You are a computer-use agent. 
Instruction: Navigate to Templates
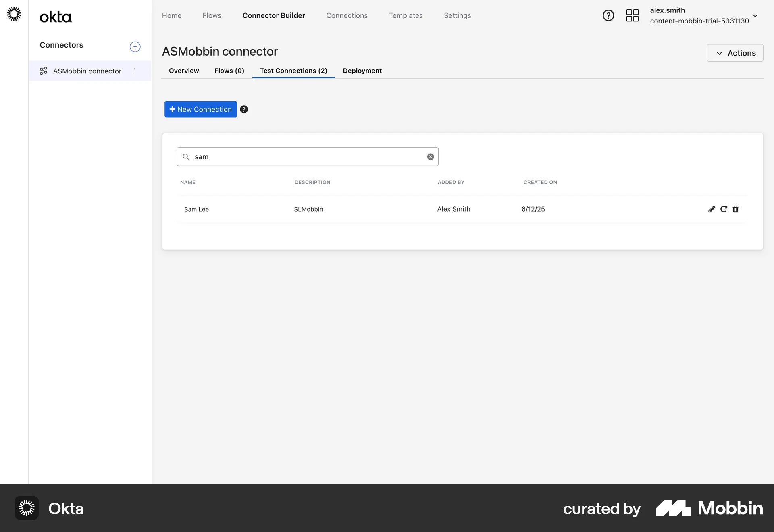pos(406,15)
